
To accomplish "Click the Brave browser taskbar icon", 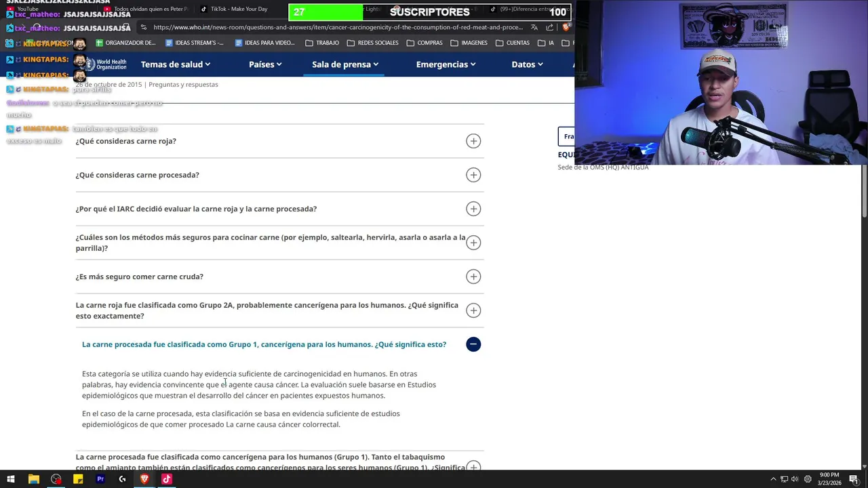I will point(144,479).
